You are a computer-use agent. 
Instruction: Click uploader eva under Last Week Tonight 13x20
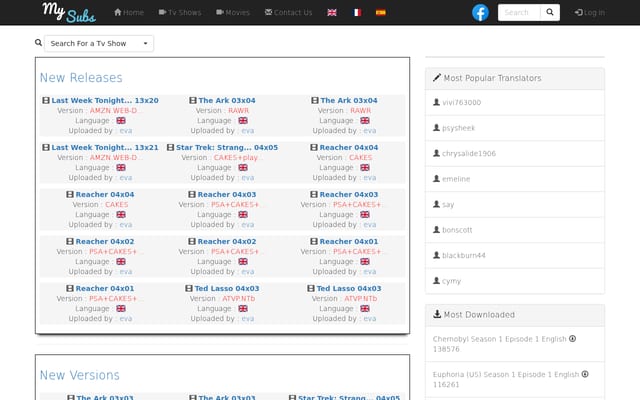coord(126,131)
